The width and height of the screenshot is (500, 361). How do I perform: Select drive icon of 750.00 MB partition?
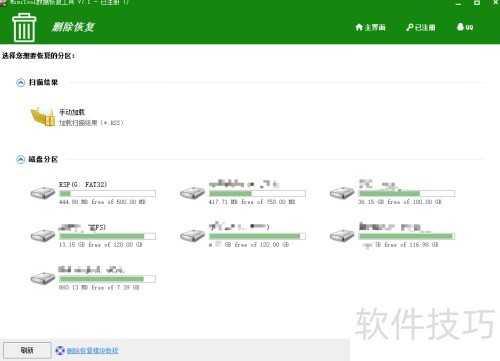tap(192, 193)
